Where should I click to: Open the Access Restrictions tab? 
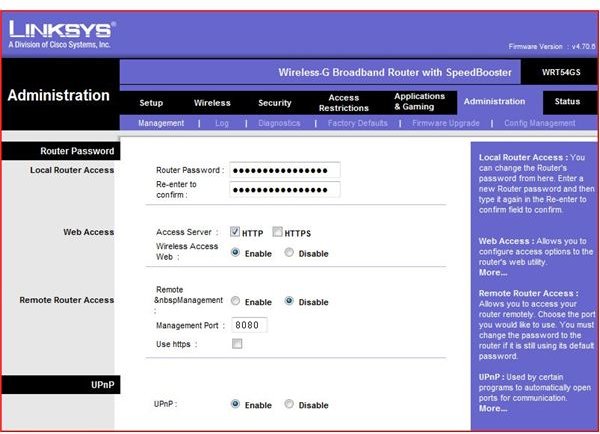tap(344, 103)
